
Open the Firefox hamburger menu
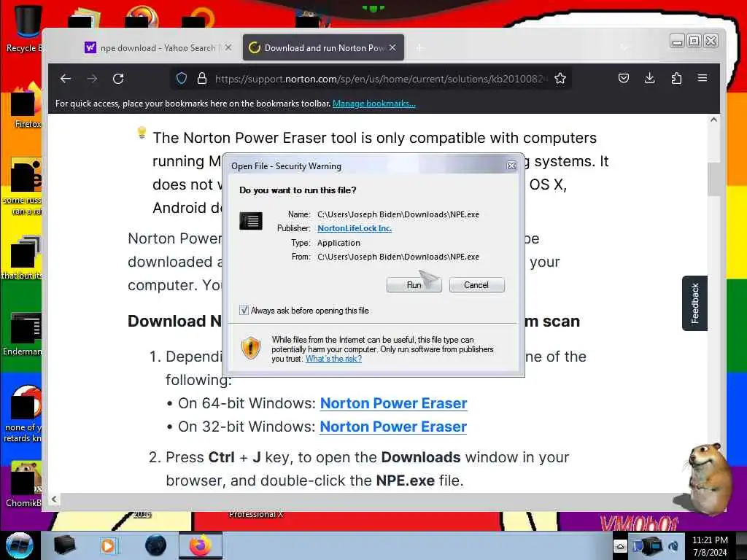tap(703, 78)
